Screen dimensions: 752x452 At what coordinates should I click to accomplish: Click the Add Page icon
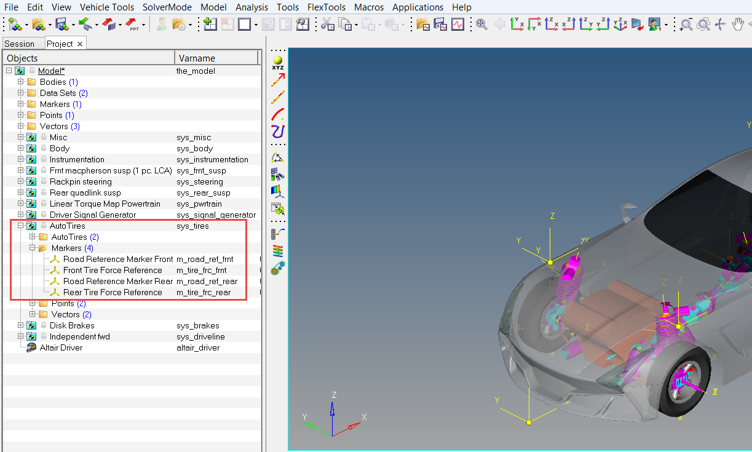tap(210, 24)
